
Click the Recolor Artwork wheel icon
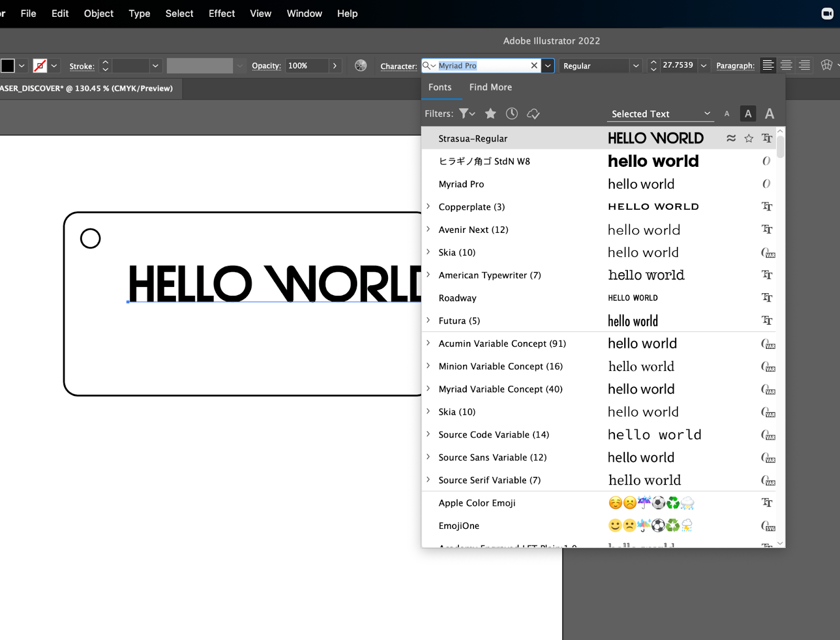(x=361, y=66)
